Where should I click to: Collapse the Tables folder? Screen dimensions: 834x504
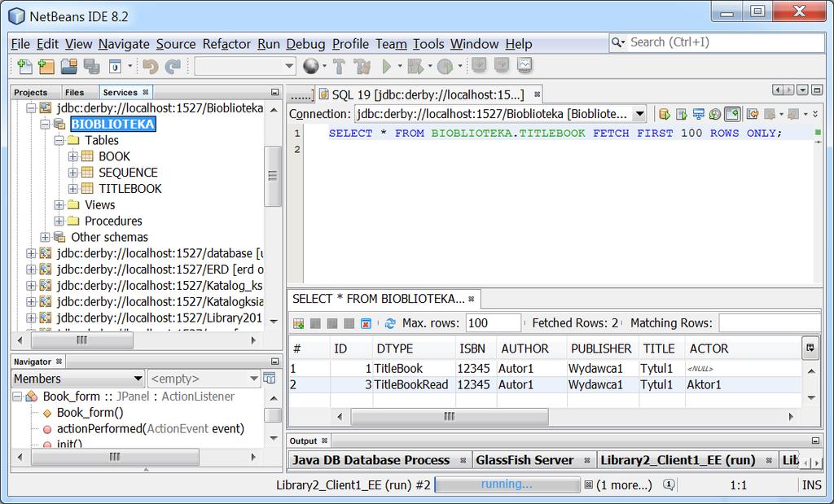[x=59, y=140]
